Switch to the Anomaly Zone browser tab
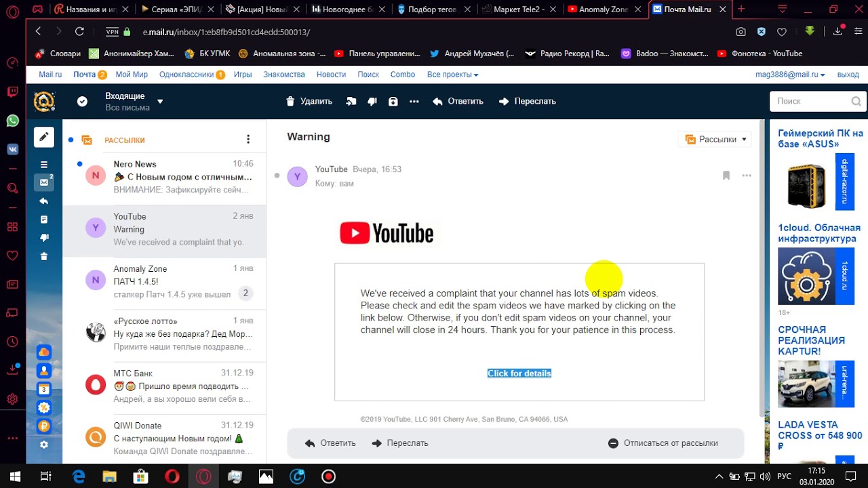Screen dimensions: 868x488 (x=604, y=9)
